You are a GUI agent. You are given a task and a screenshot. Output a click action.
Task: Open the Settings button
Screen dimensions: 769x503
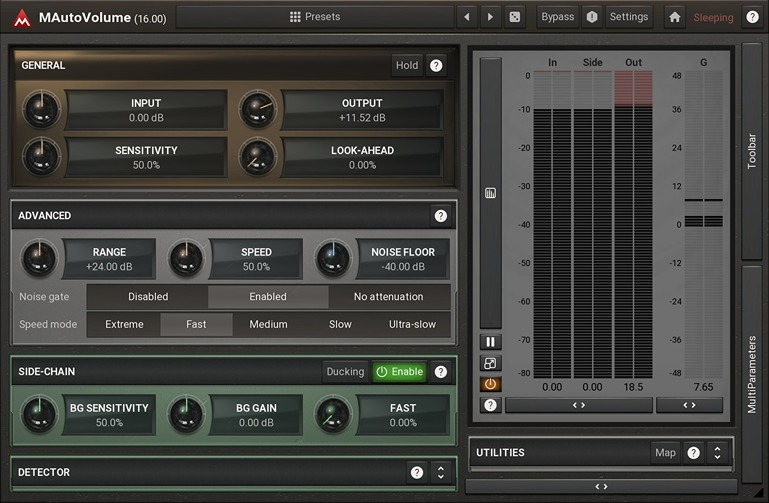click(x=629, y=17)
